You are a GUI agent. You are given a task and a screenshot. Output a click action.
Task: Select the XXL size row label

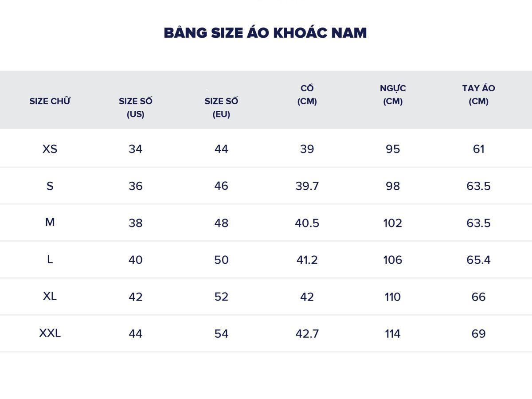[50, 333]
